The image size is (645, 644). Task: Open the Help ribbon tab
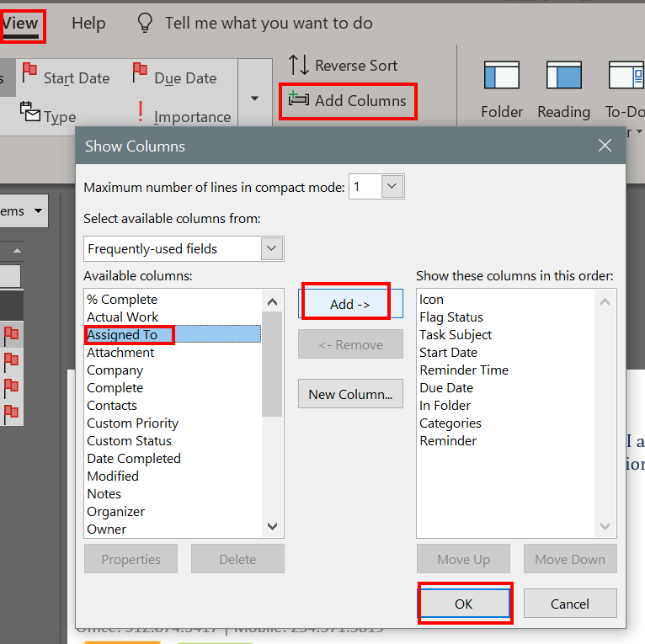pos(88,23)
